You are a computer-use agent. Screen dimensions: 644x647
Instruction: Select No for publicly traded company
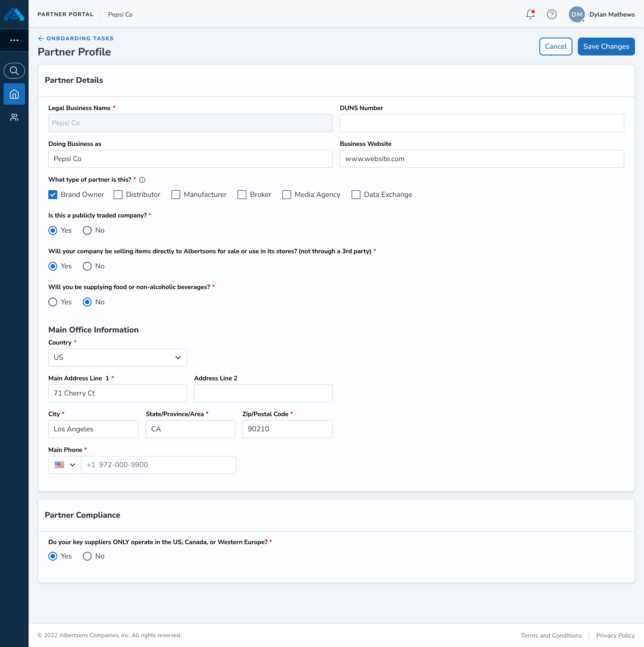(x=87, y=230)
